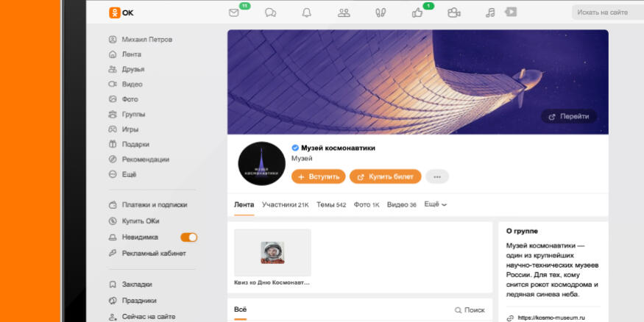
Task: Open Подарки in the left sidebar
Action: pos(129,144)
